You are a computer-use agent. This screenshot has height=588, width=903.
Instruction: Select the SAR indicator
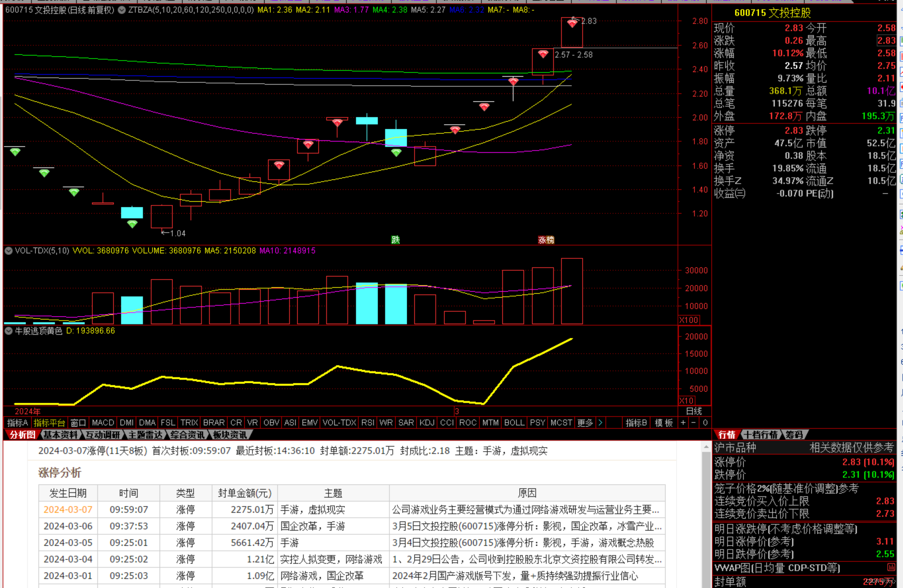[406, 423]
